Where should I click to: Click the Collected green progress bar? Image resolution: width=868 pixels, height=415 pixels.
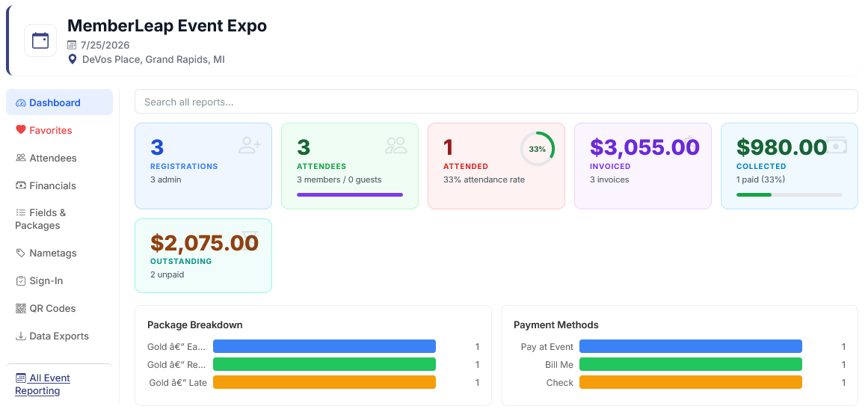(x=789, y=194)
